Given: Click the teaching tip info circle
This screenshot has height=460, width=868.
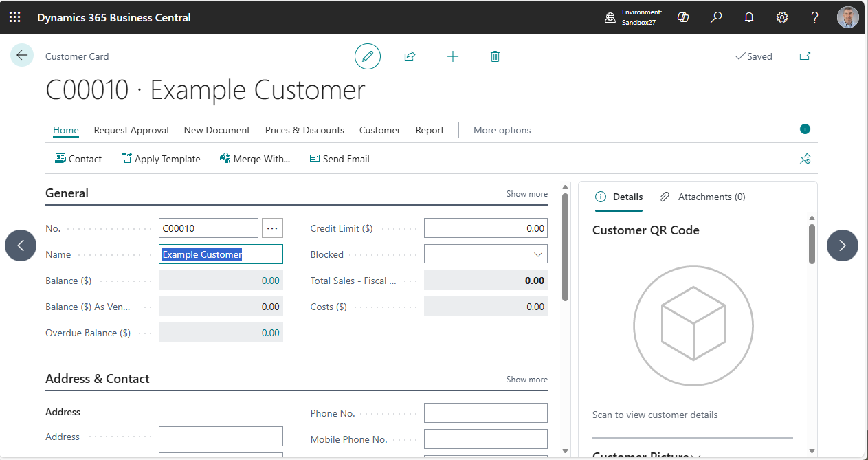Looking at the screenshot, I should [x=804, y=129].
